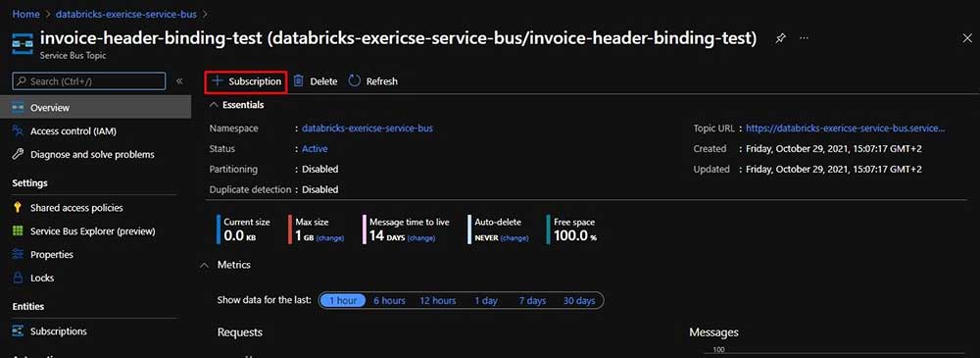Show metrics for the last 7 days

coord(532,301)
